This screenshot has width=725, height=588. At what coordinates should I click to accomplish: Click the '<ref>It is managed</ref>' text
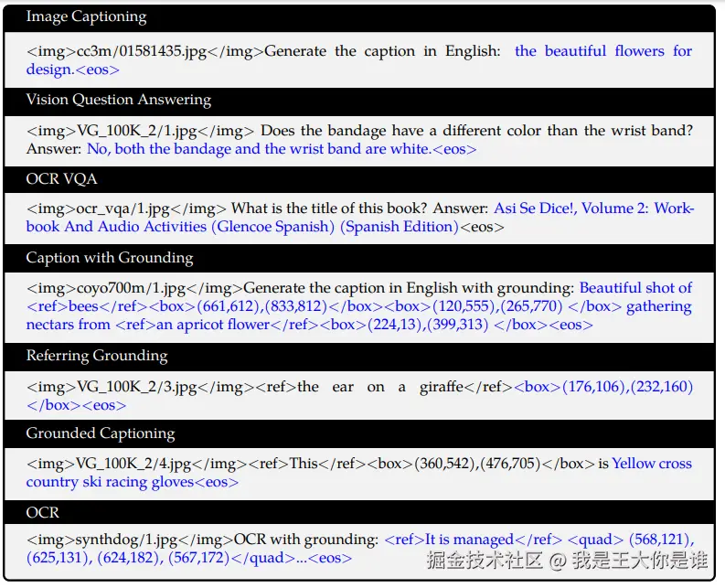point(473,540)
